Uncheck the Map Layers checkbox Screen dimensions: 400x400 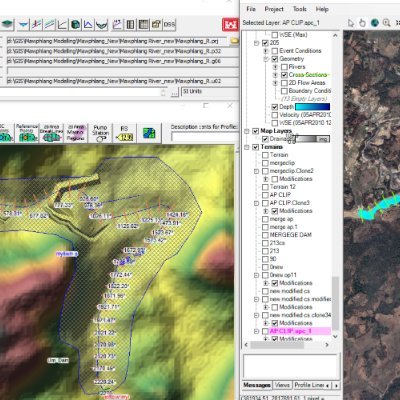coord(256,131)
